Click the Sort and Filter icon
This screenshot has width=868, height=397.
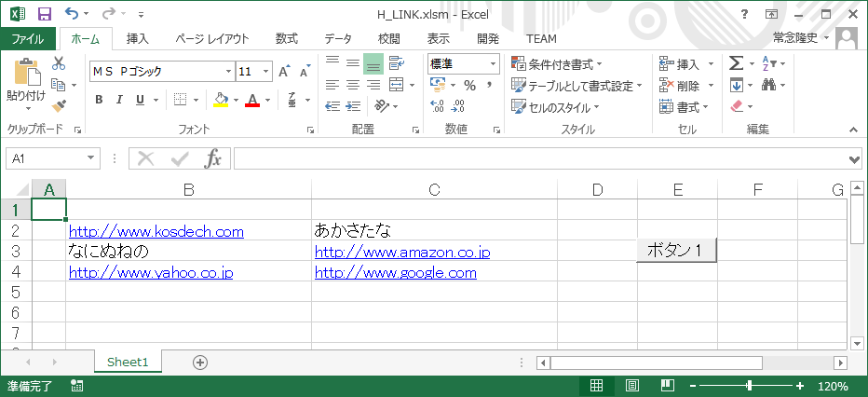coord(770,63)
